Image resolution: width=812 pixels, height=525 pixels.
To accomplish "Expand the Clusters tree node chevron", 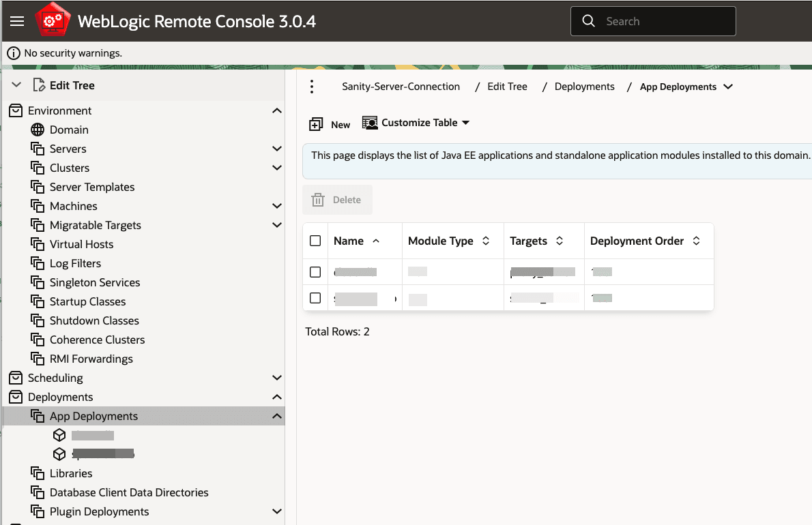I will pyautogui.click(x=277, y=168).
